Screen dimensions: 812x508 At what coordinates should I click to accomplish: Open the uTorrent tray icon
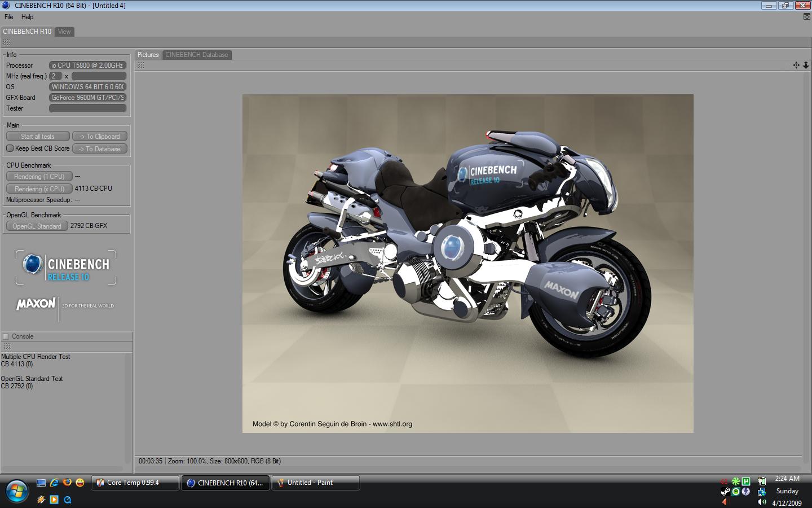click(x=746, y=481)
